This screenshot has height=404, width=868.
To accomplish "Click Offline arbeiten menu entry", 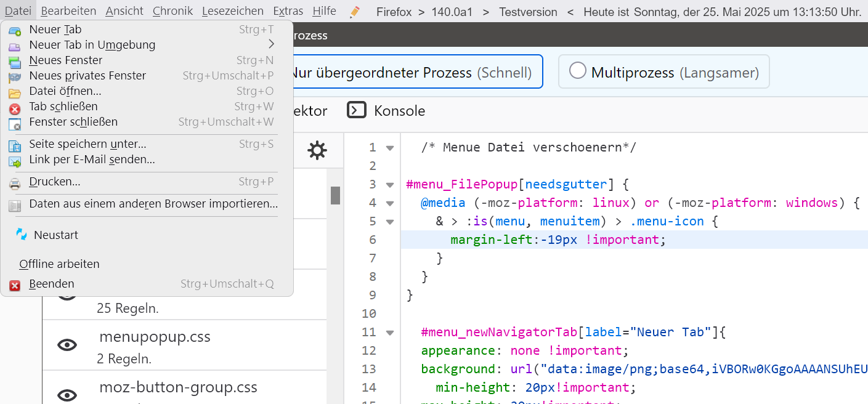I will pos(59,264).
